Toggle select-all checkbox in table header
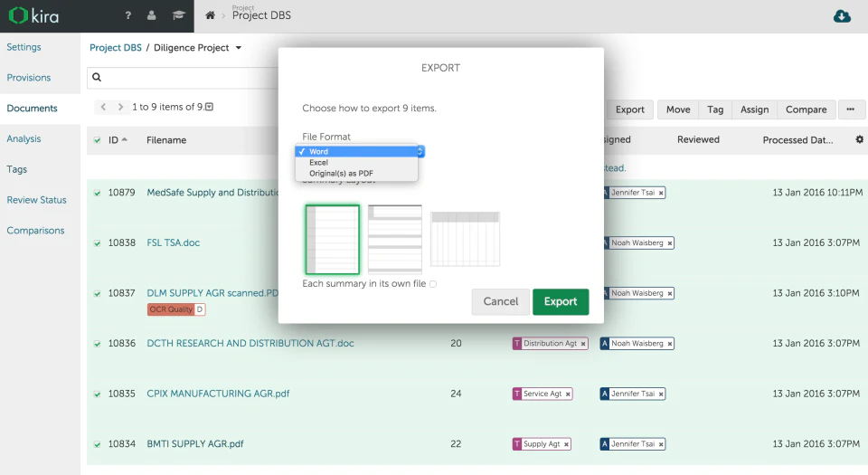The height and width of the screenshot is (475, 868). point(97,140)
